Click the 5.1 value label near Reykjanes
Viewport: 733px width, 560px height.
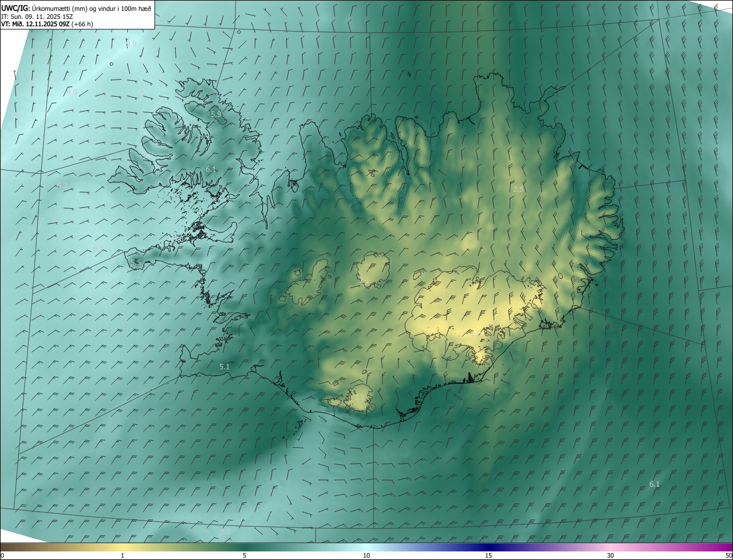[224, 366]
